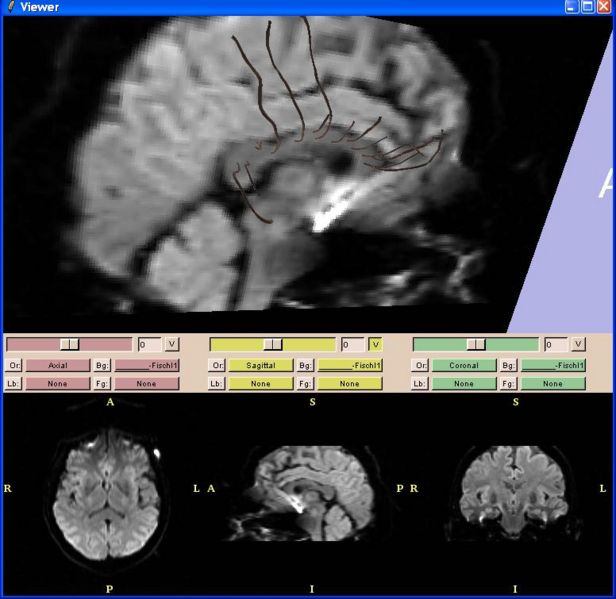616x599 pixels.
Task: Open the Coronal orientation dropdown
Action: tap(464, 366)
